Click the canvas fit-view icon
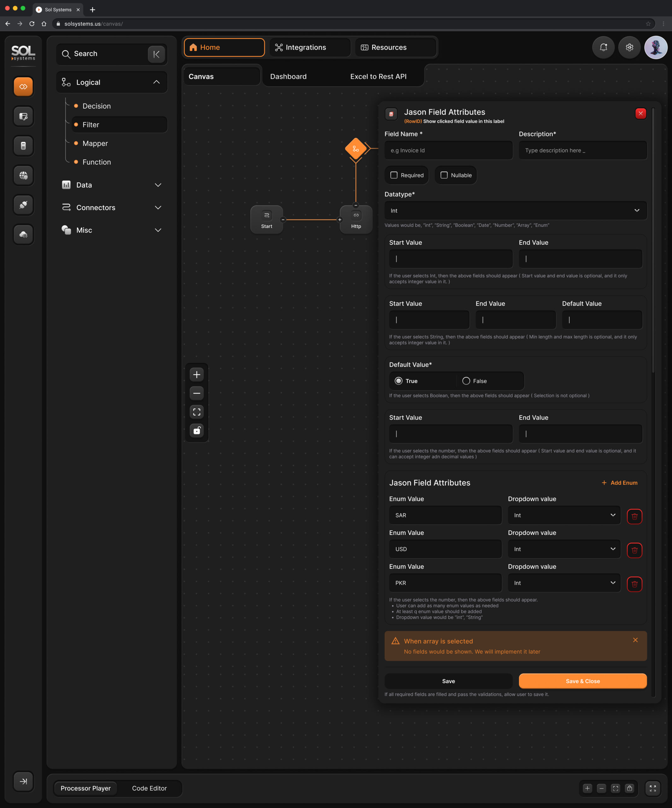Screen dimensions: 672x808 click(197, 412)
